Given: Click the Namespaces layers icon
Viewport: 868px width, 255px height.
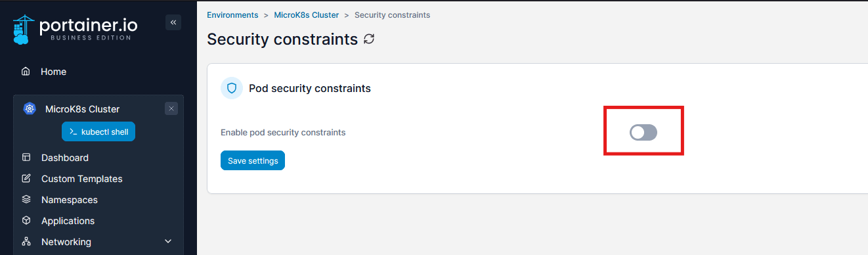Looking at the screenshot, I should (x=26, y=200).
